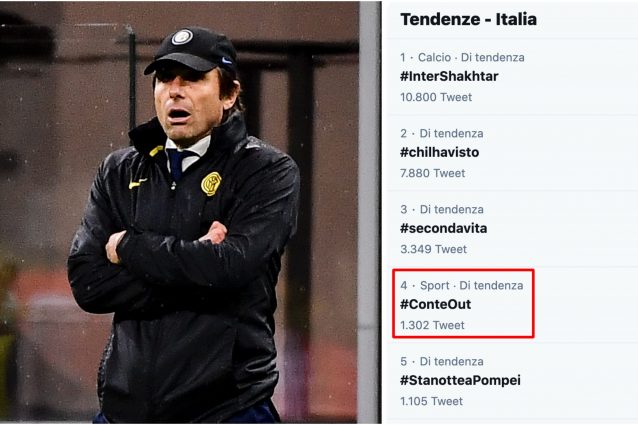Image resolution: width=638 pixels, height=425 pixels.
Task: View the #secondavita trending topic
Action: [x=443, y=228]
